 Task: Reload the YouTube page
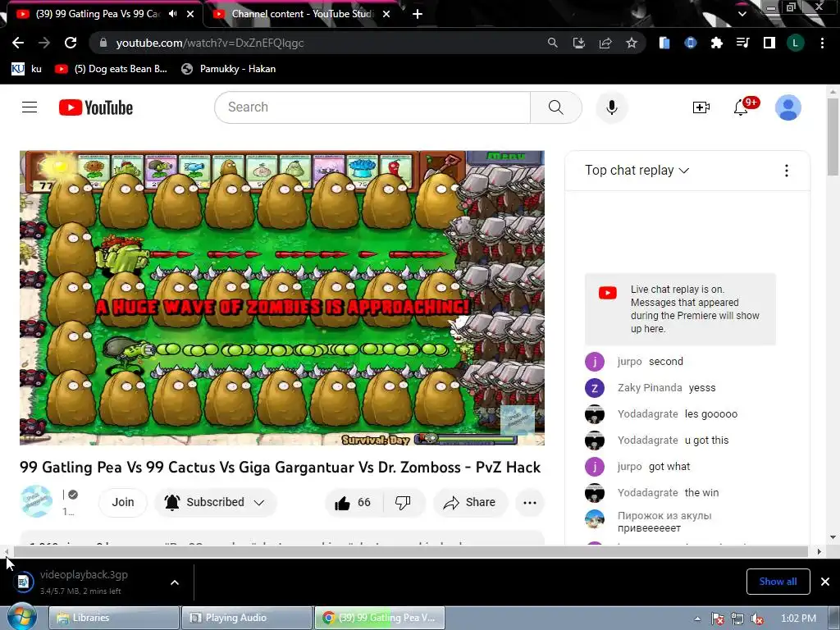point(71,43)
